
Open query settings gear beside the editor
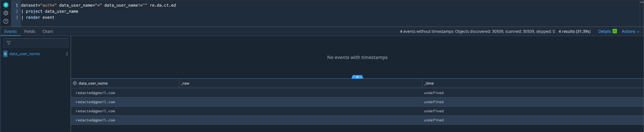point(6,13)
